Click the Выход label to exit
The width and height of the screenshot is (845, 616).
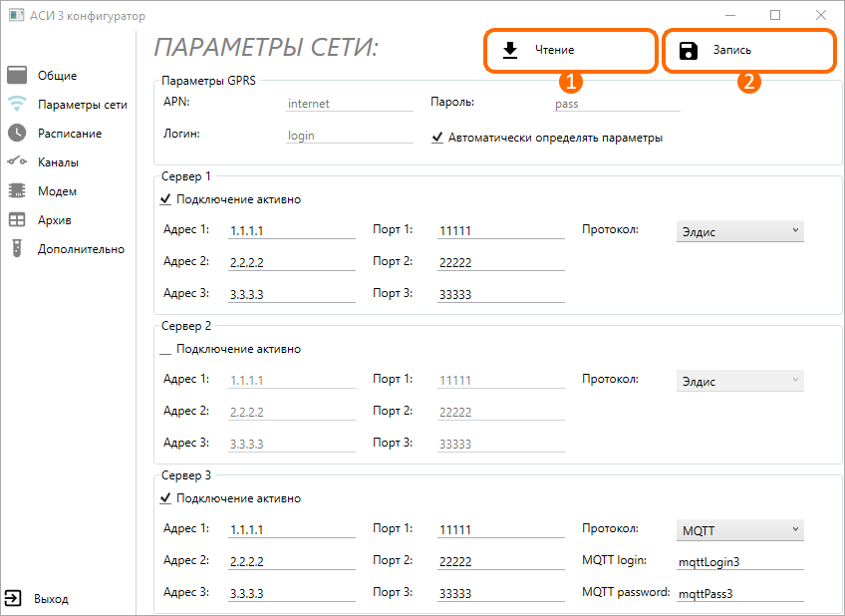tap(51, 599)
